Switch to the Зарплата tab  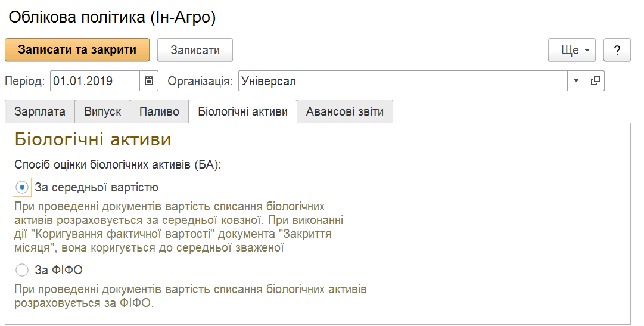[40, 111]
